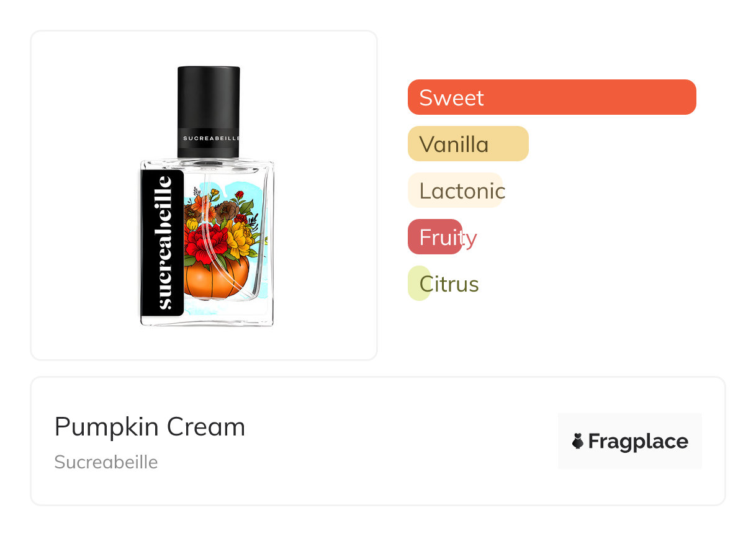Choose the Fruity accord bar
Viewport: 756px width, 536px height.
[434, 237]
